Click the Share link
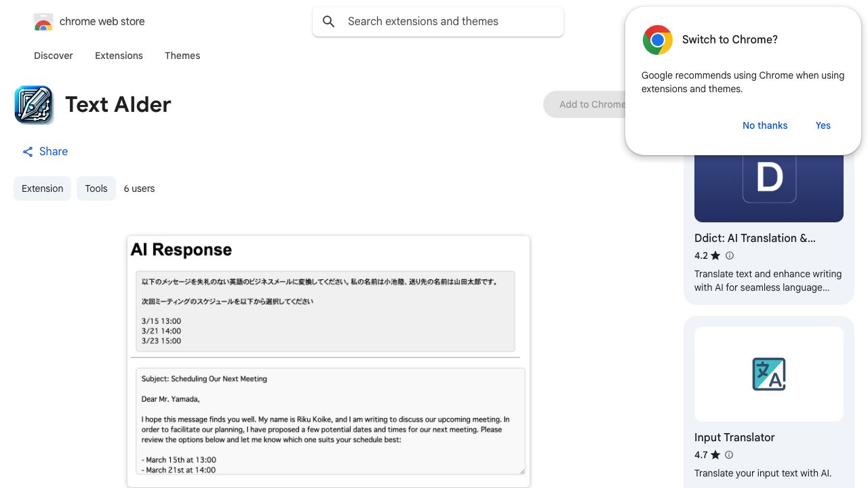868x488 pixels. click(x=45, y=152)
